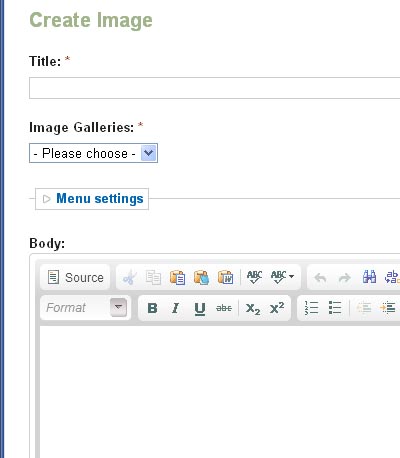Click the Paste clipboard icon
This screenshot has height=458, width=400.
177,277
